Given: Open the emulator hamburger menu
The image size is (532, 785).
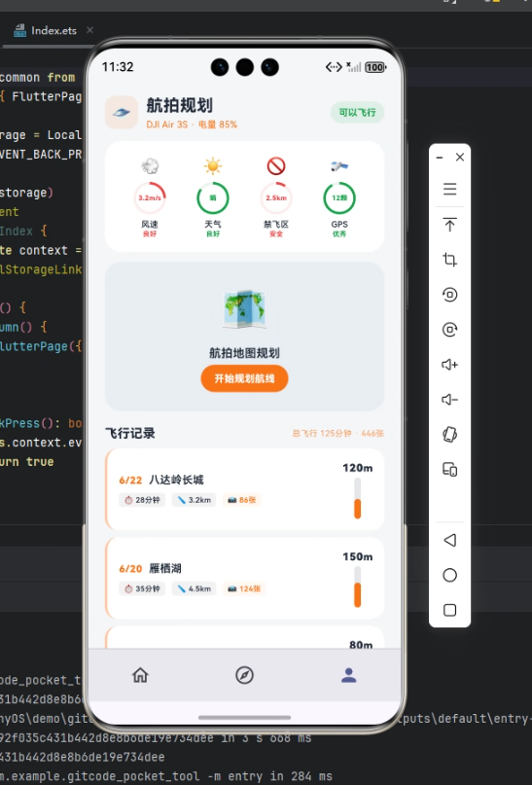Looking at the screenshot, I should [x=450, y=189].
